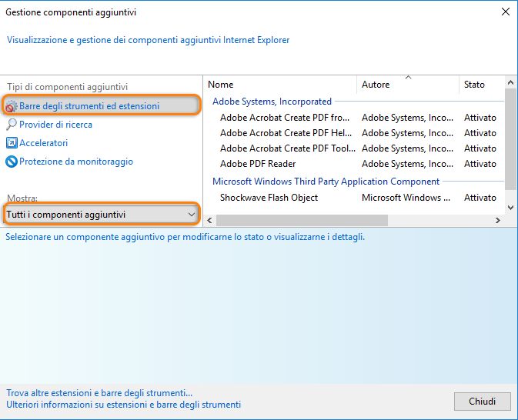The image size is (518, 420).
Task: Close the Gestione componenti aggiuntivi window
Action: (505, 12)
